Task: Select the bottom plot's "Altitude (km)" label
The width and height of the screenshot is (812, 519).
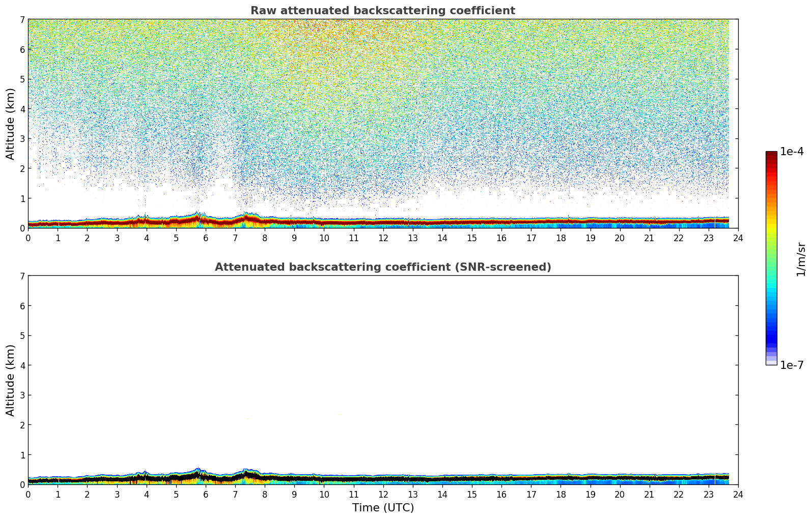Action: coord(11,380)
